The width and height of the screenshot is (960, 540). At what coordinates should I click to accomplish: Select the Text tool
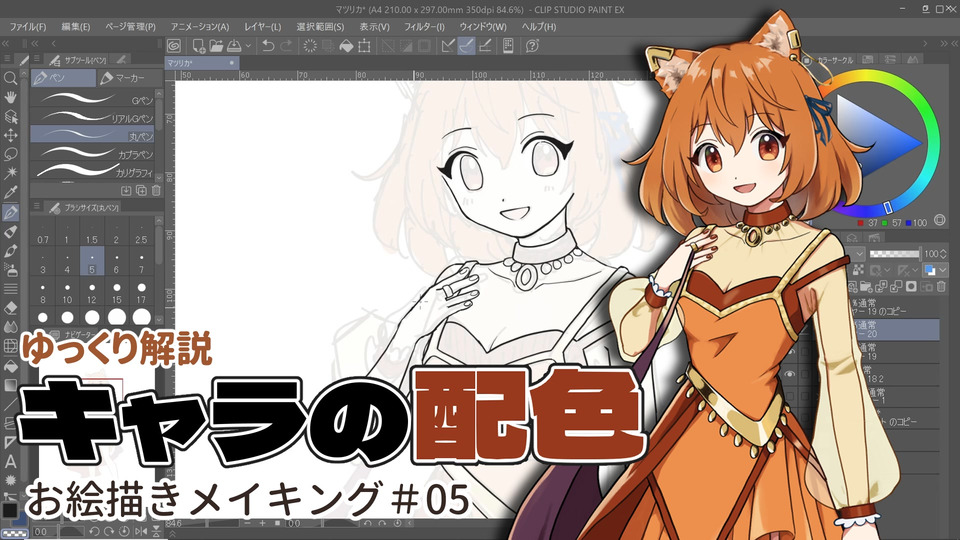tap(11, 461)
